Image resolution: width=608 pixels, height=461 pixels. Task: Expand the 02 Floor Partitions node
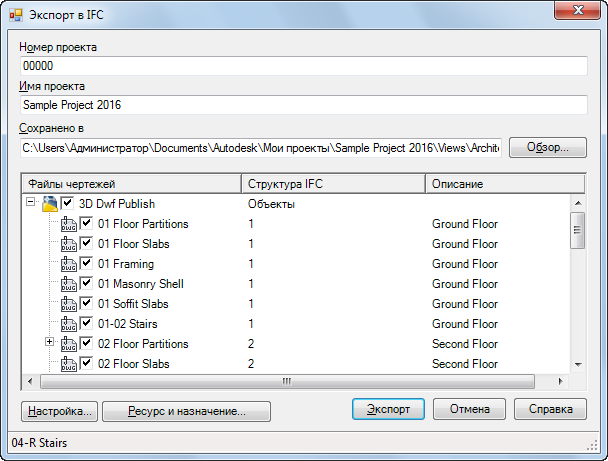click(x=49, y=342)
